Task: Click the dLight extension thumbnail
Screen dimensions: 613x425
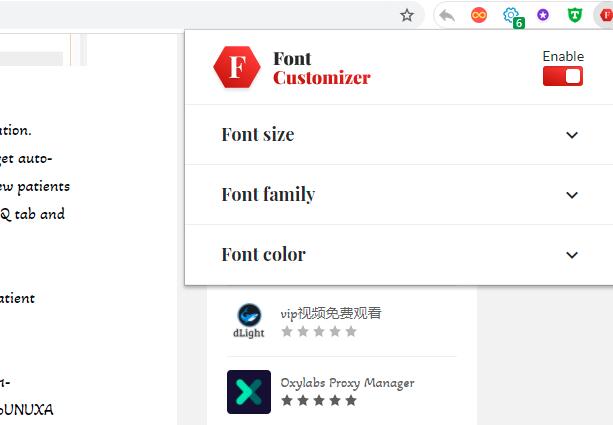Action: click(249, 321)
